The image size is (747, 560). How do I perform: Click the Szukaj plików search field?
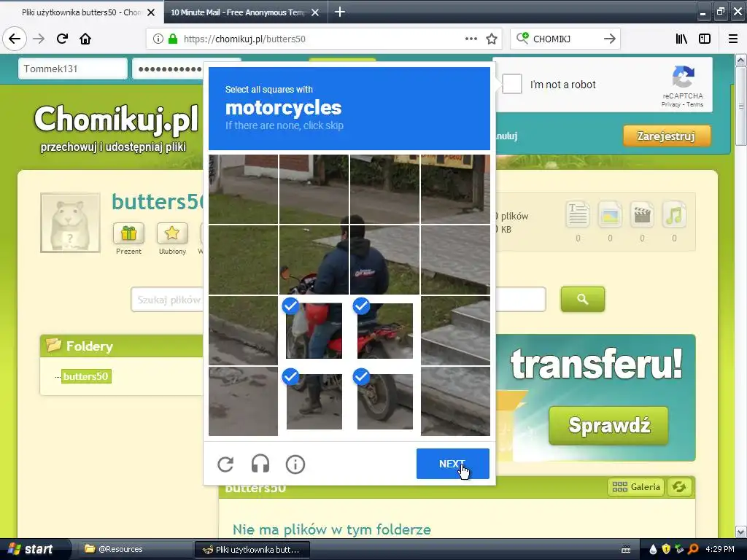click(167, 300)
